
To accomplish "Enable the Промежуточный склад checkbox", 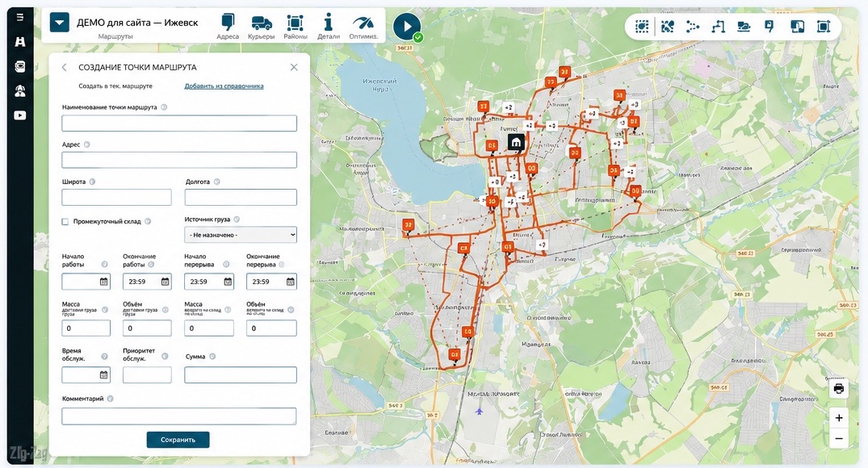I will (x=65, y=222).
